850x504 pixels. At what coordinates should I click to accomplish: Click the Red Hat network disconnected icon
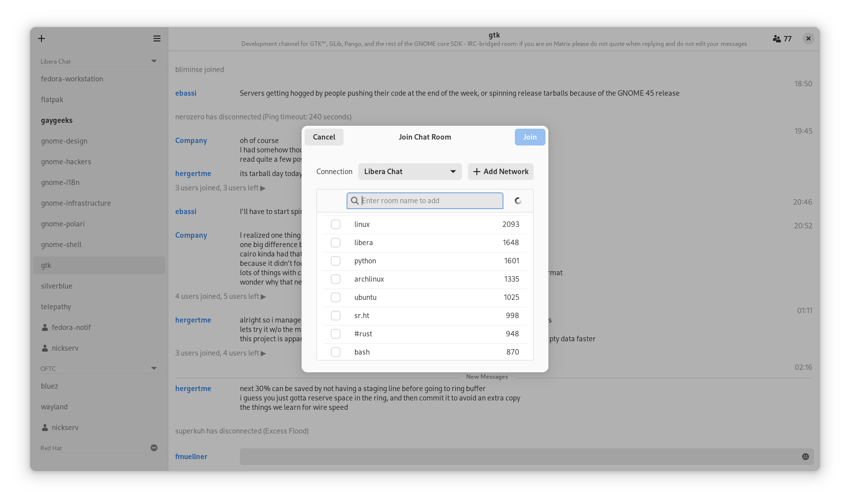click(154, 448)
